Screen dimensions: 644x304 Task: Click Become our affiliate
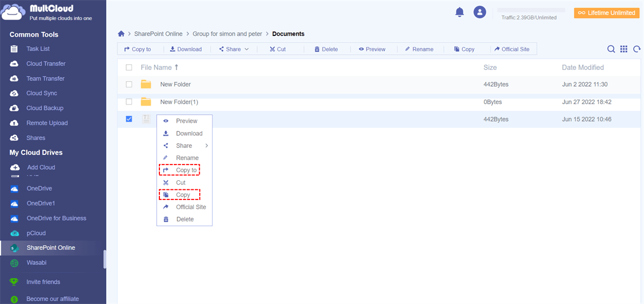[53, 299]
